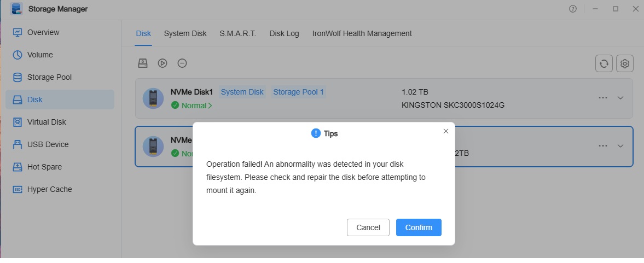Open Storage Manager help icon

click(x=573, y=9)
